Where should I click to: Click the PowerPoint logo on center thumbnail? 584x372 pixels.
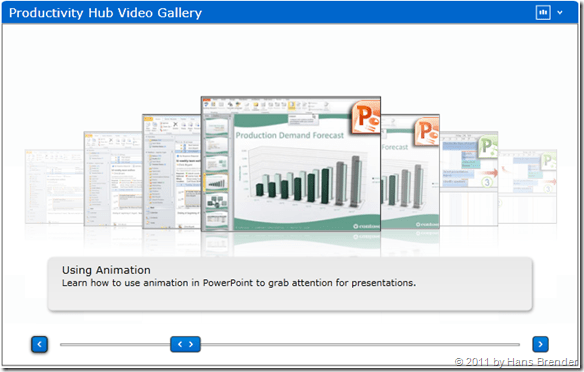[365, 117]
